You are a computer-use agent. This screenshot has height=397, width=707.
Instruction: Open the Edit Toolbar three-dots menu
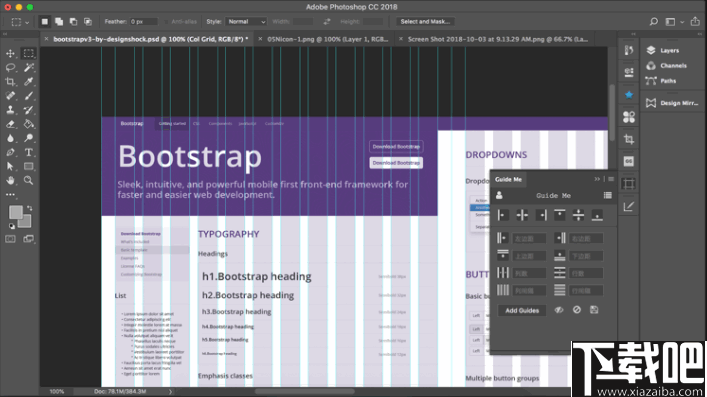(10, 194)
